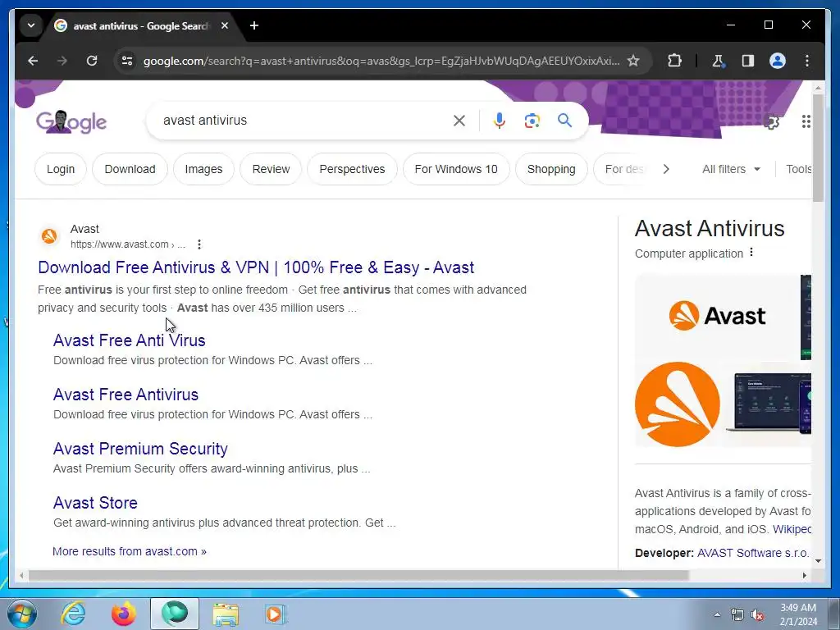Screen dimensions: 840x630
Task: Open the Avast Premium Security sitelink
Action: point(140,449)
